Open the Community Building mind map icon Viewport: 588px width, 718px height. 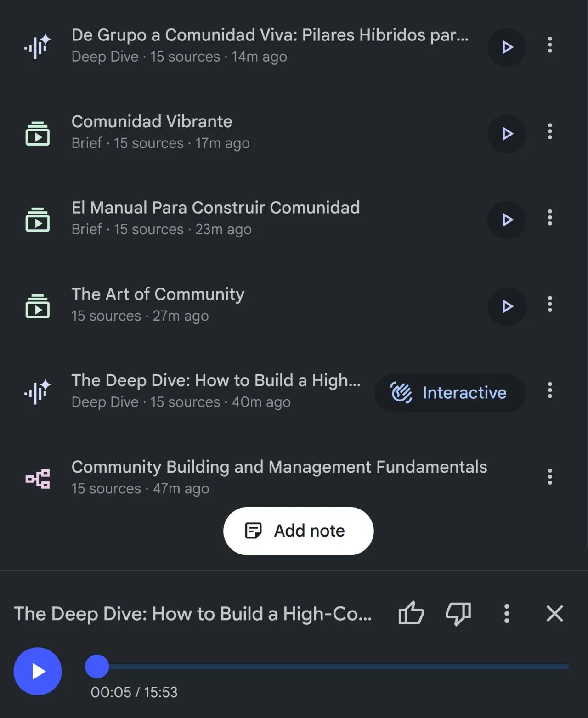[38, 479]
